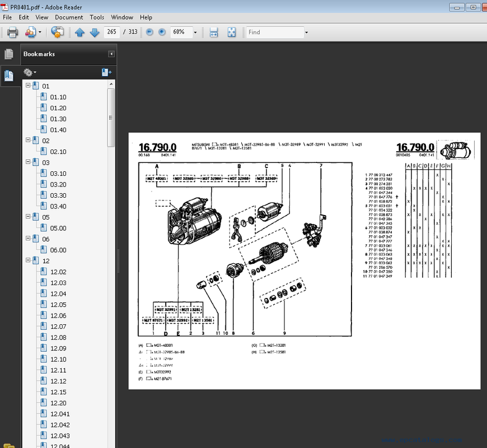Viewport: 487px width, 448px height.
Task: Collapse the 06 bookmark group
Action: tap(28, 238)
